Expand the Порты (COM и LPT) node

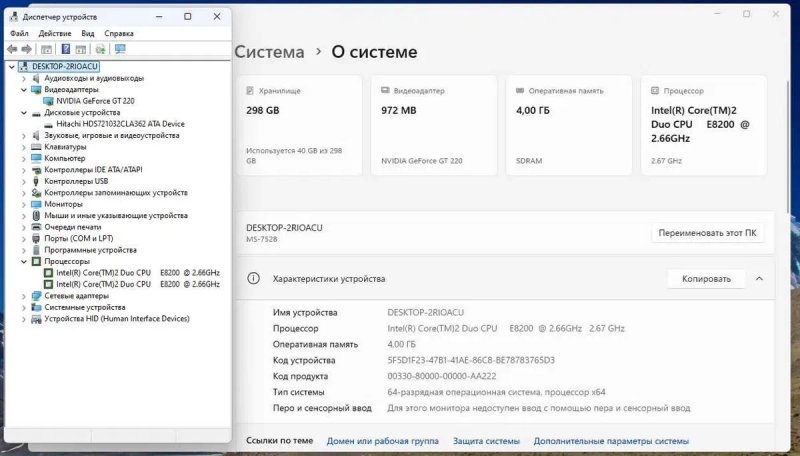point(23,239)
